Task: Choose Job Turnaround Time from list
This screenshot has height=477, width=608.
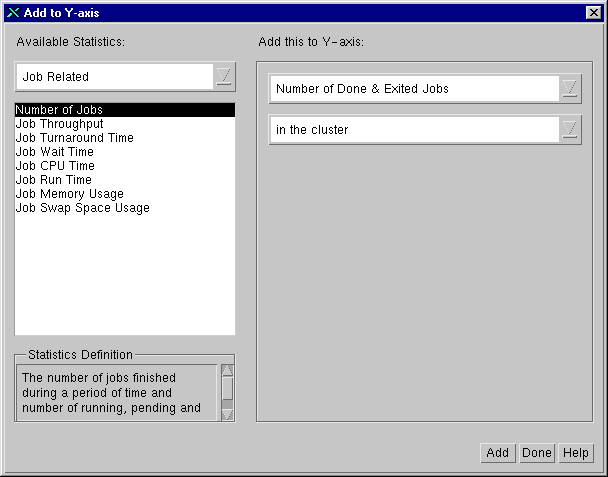Action: (74, 138)
